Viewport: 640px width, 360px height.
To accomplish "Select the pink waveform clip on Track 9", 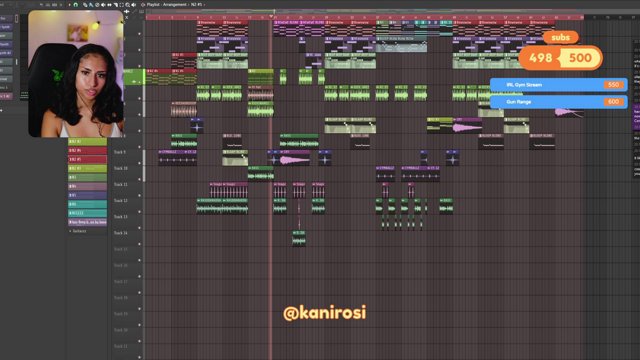I will pos(295,158).
